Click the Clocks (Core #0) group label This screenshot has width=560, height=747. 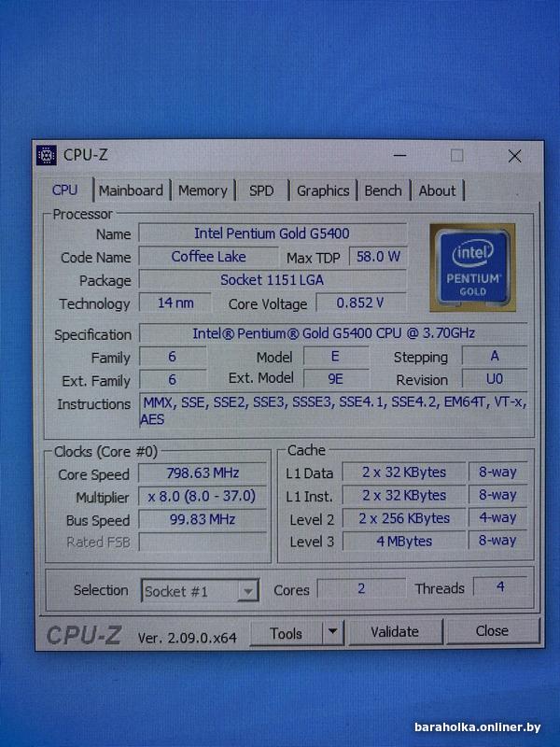[x=105, y=452]
